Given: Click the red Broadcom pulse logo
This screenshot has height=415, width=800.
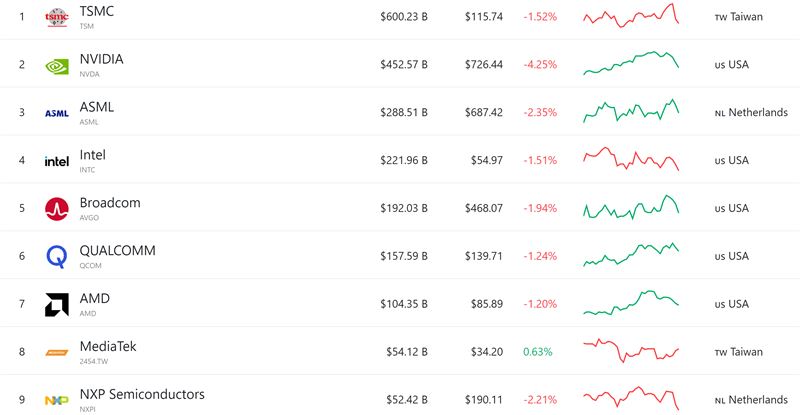Looking at the screenshot, I should [x=57, y=209].
